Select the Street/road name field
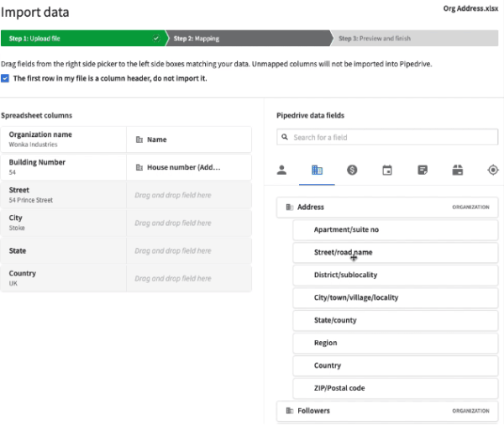This screenshot has height=436, width=504. coord(396,252)
